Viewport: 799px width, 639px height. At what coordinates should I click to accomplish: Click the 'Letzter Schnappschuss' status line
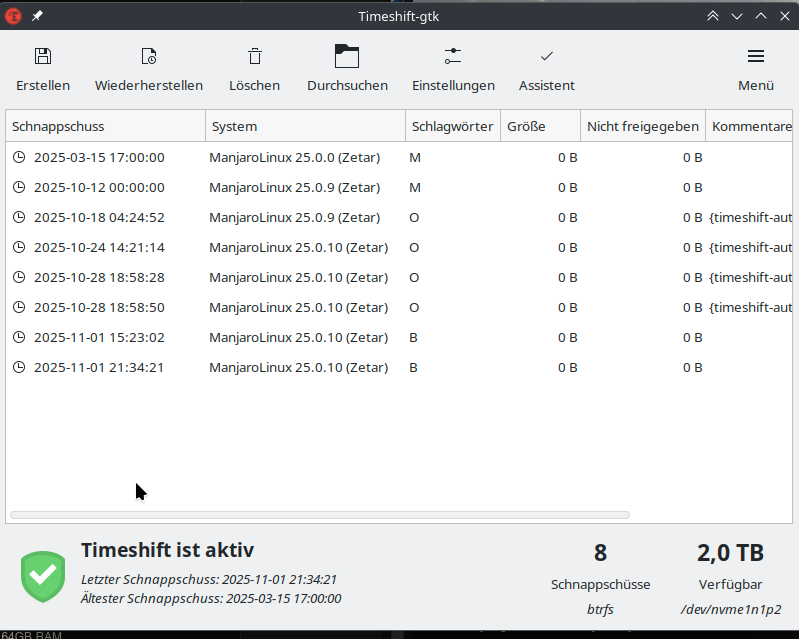209,579
